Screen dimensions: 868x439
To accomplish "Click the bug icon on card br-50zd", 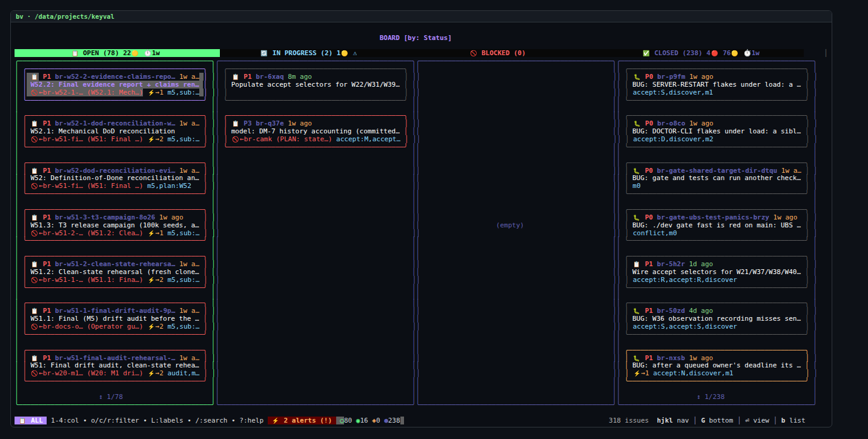I will pos(637,311).
